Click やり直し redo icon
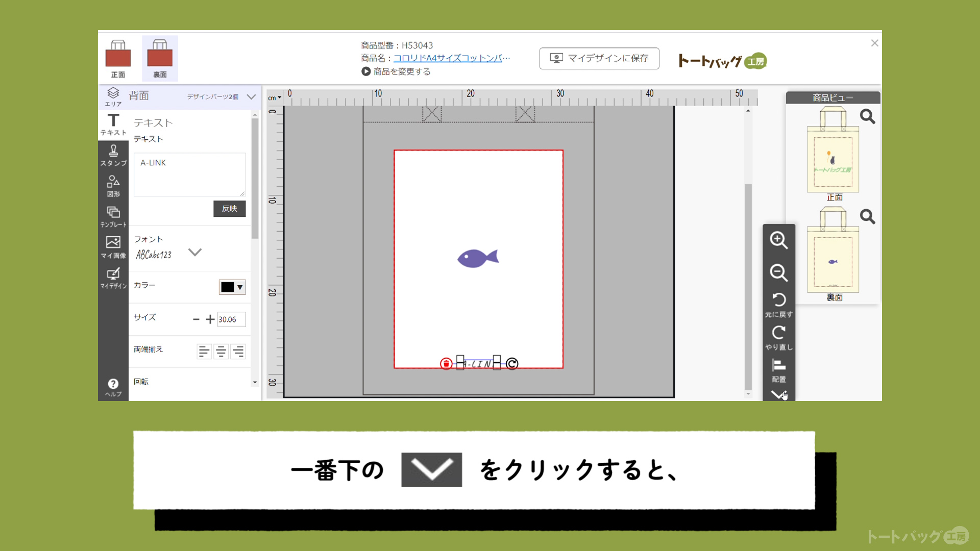Screen dimensions: 980x551 pyautogui.click(x=779, y=338)
